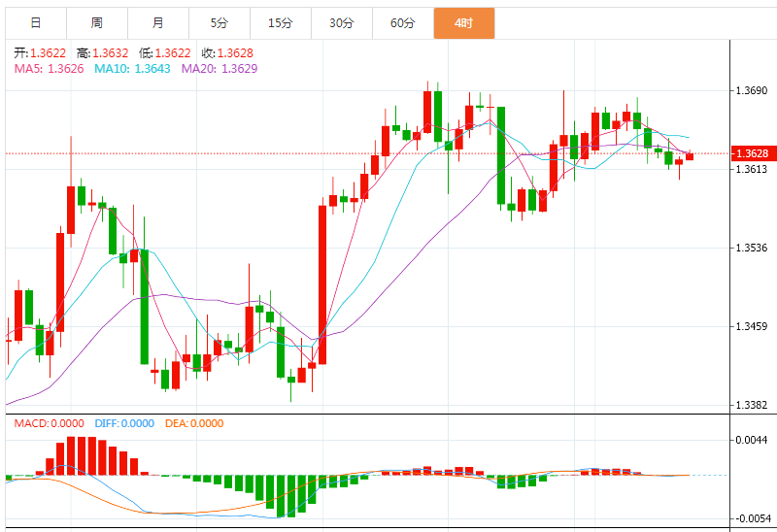The image size is (777, 532).
Task: Click the 收 closing price readout
Action: coord(226,53)
